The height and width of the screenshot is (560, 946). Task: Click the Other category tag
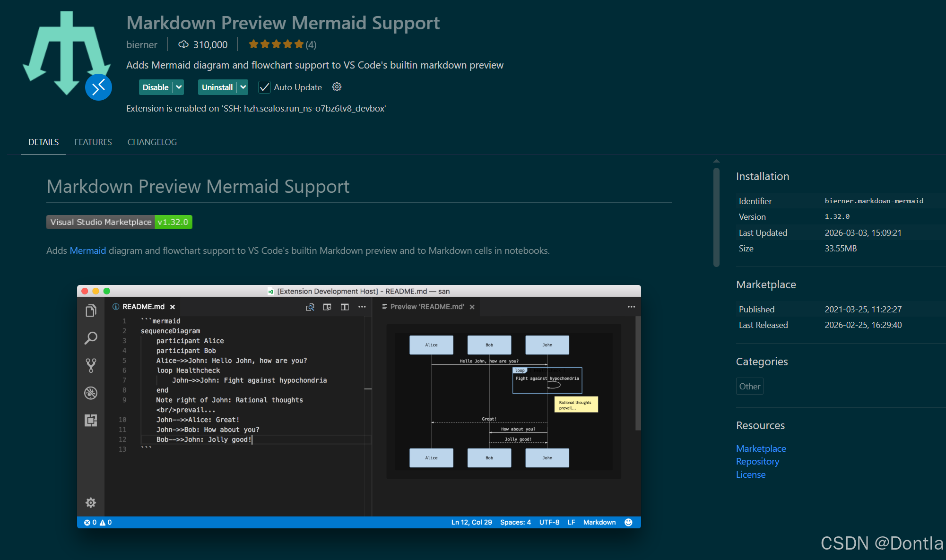[x=749, y=386]
